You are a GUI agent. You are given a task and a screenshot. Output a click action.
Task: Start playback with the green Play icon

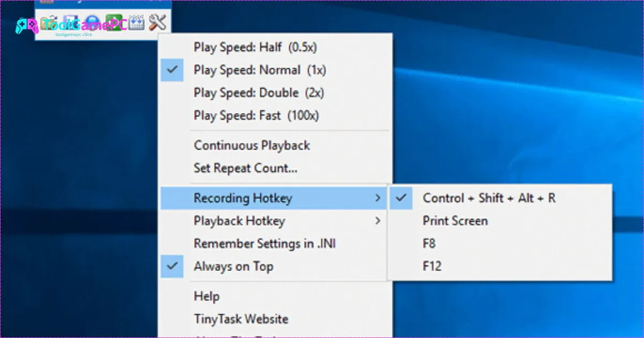114,21
